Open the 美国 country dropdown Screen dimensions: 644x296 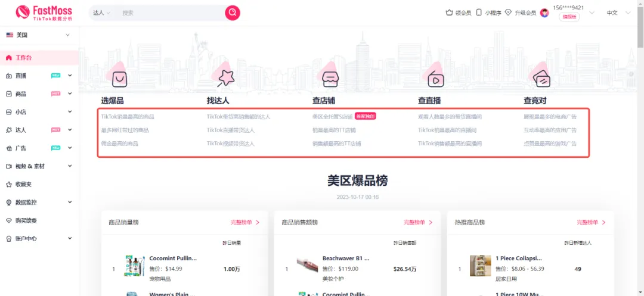39,35
